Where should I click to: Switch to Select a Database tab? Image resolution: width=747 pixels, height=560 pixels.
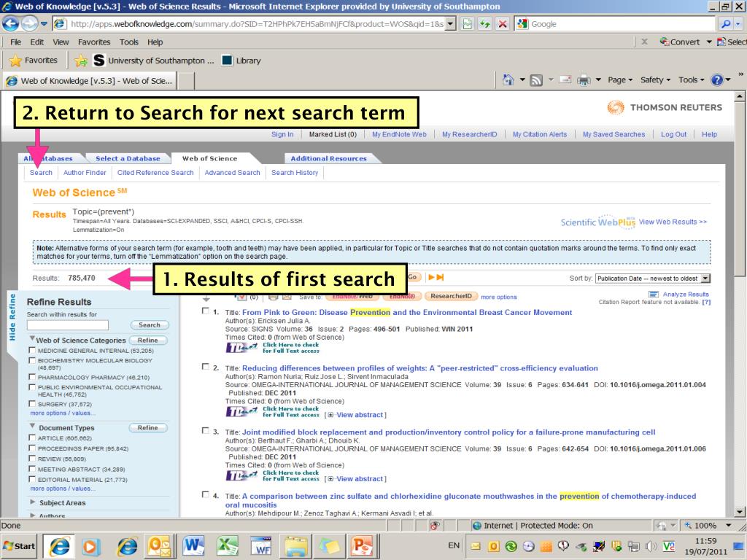click(128, 158)
